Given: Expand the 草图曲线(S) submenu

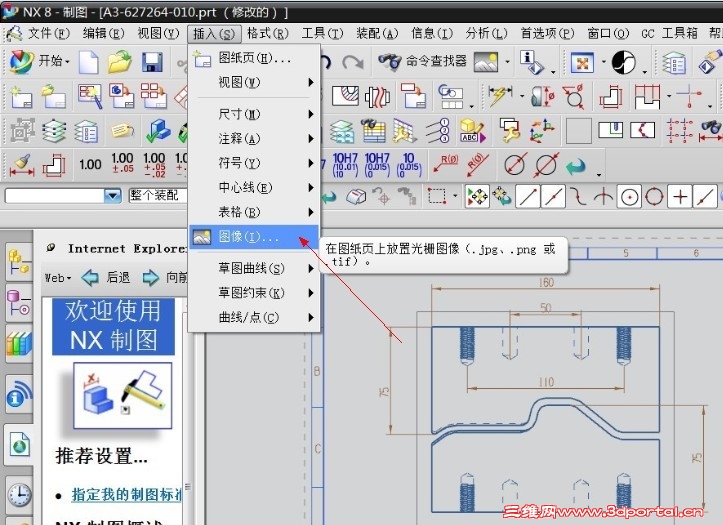Looking at the screenshot, I should 254,268.
